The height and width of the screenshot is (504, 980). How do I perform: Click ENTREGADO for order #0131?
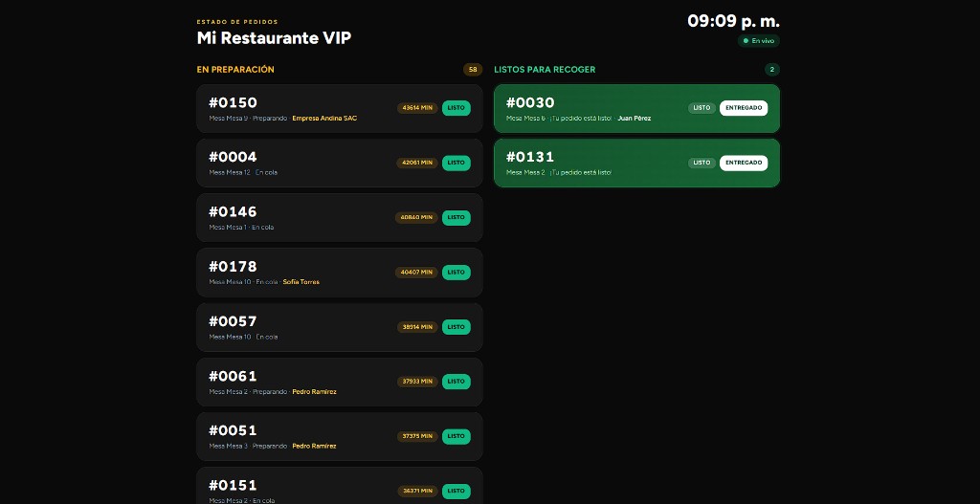(743, 163)
